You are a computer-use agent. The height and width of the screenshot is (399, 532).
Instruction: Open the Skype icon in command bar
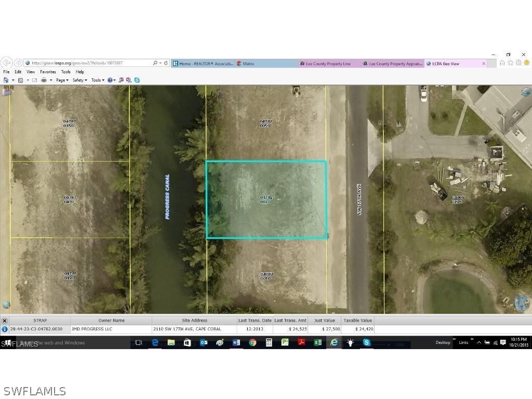coord(136,79)
